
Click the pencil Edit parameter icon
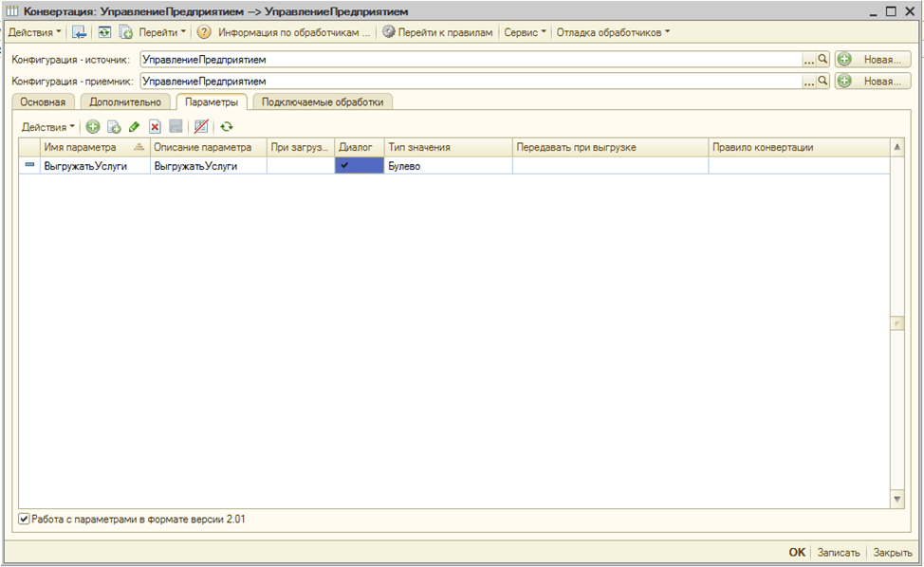[x=134, y=126]
